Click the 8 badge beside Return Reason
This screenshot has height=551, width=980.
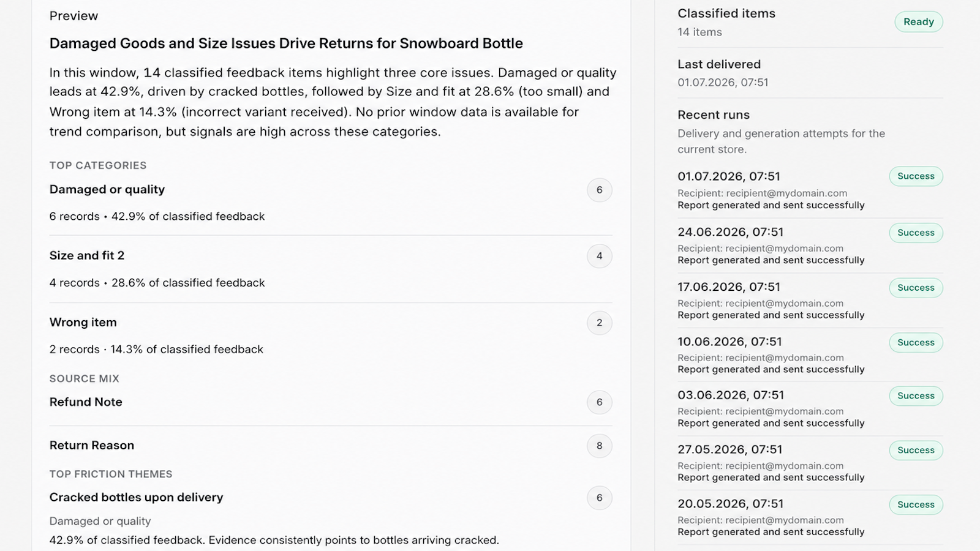599,446
